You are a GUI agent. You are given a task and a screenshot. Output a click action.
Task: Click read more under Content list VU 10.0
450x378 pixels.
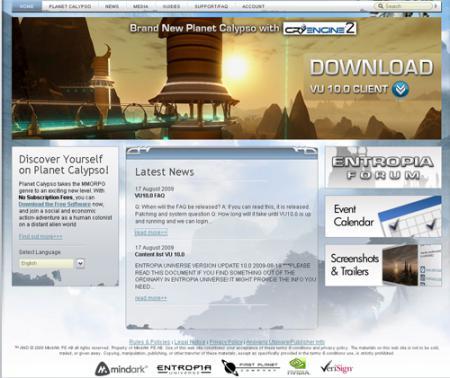pyautogui.click(x=151, y=298)
